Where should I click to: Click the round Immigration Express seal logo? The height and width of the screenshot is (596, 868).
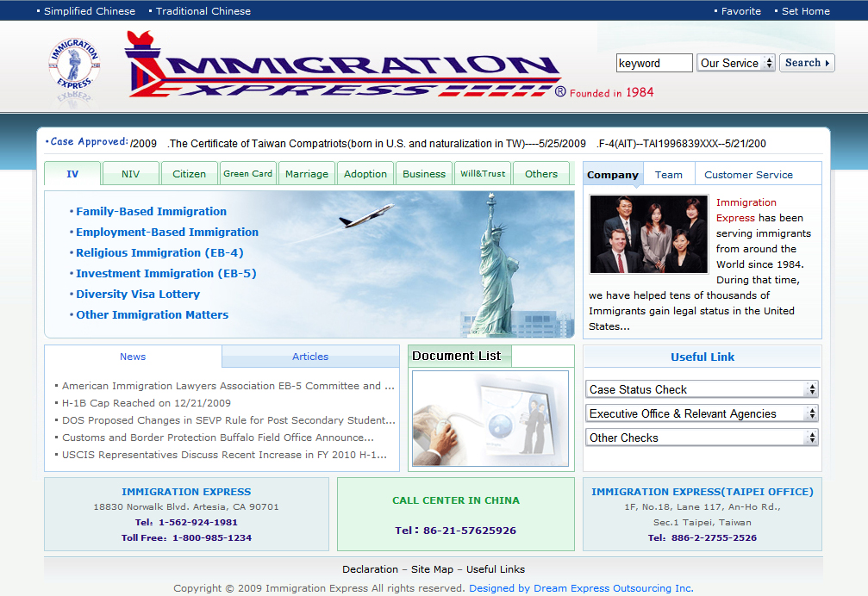point(74,65)
